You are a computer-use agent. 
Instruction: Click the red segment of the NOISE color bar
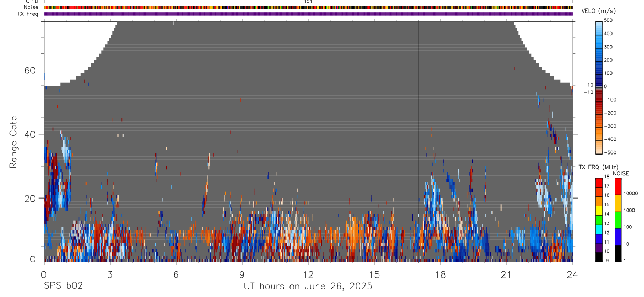[618, 186]
